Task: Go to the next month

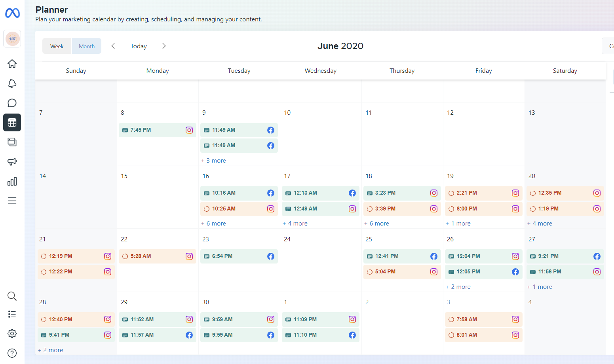Action: 164,46
